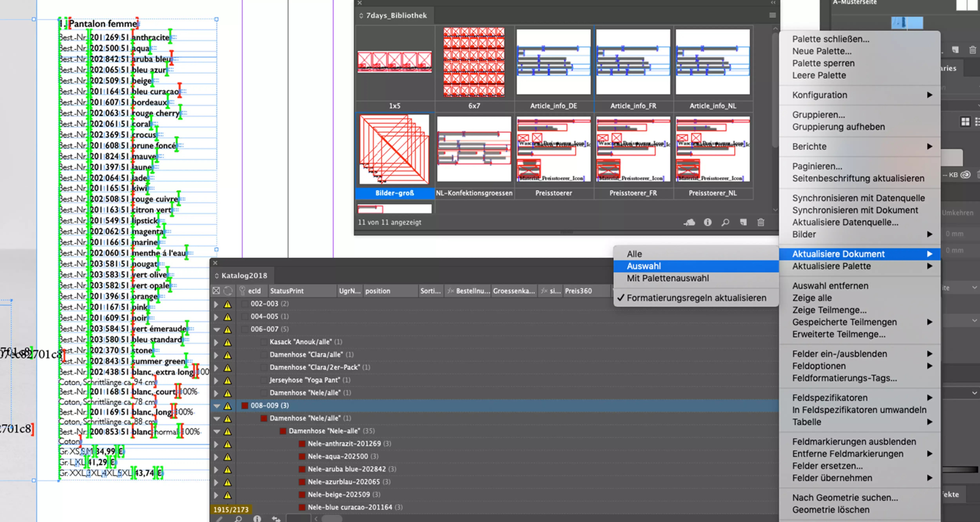Select Auswahl in the submenu
This screenshot has height=522, width=980.
pos(644,266)
